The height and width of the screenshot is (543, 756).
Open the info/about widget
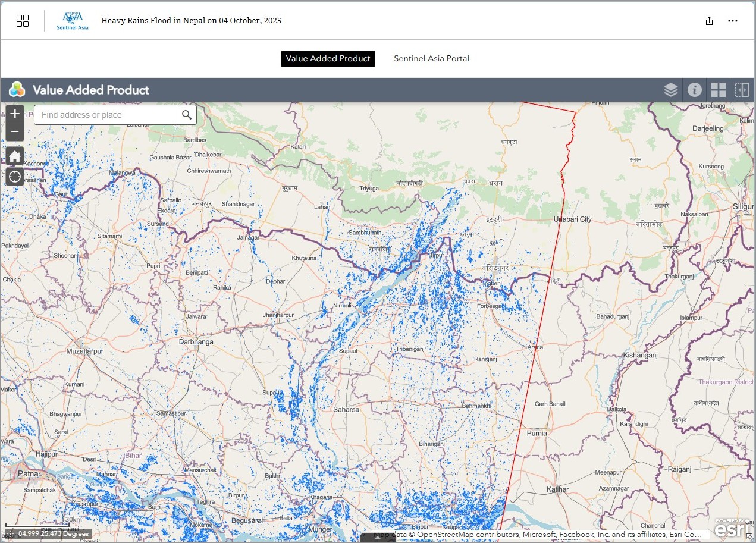[694, 90]
